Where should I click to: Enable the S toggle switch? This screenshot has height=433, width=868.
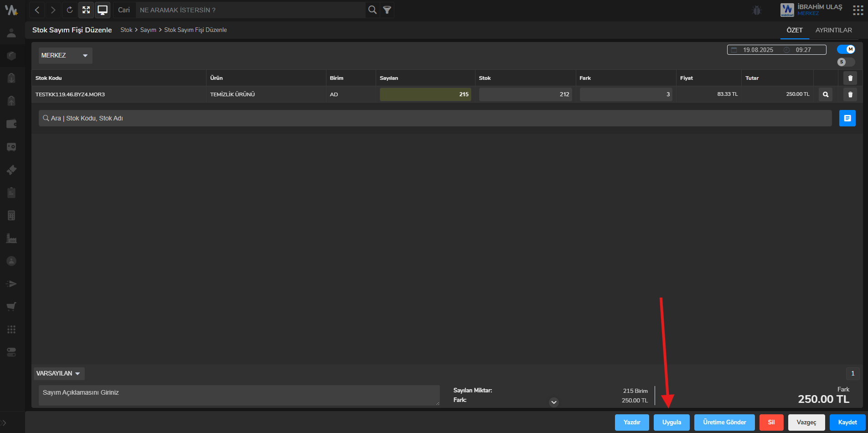coord(846,62)
